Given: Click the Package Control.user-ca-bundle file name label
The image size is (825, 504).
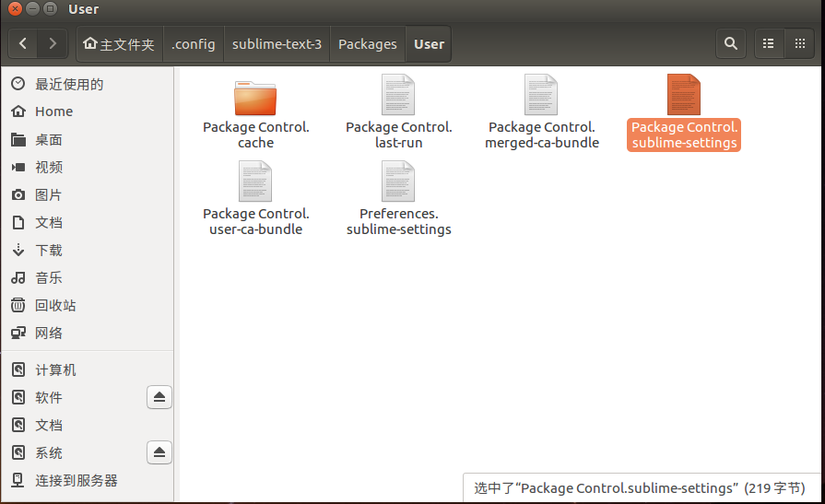Looking at the screenshot, I should pos(256,221).
